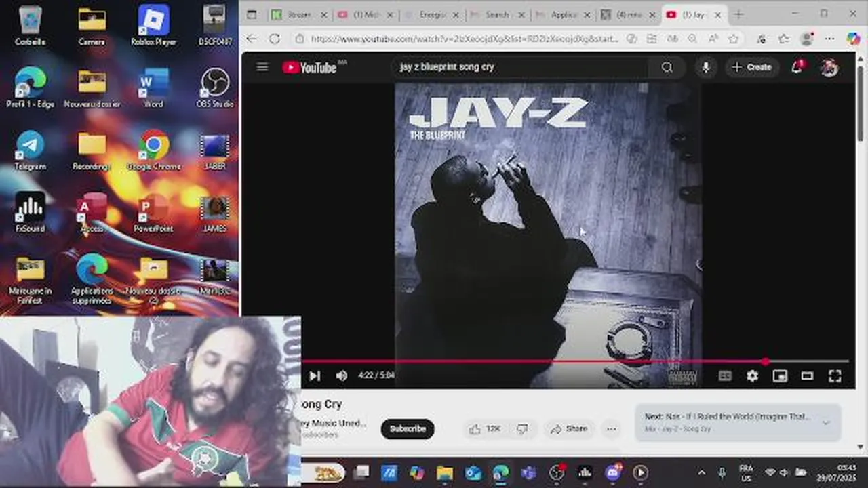This screenshot has height=488, width=868.
Task: Switch to the Energi tab
Action: tap(431, 14)
